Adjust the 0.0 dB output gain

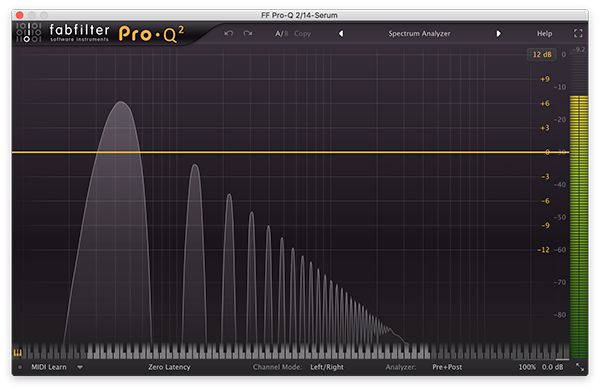[552, 367]
